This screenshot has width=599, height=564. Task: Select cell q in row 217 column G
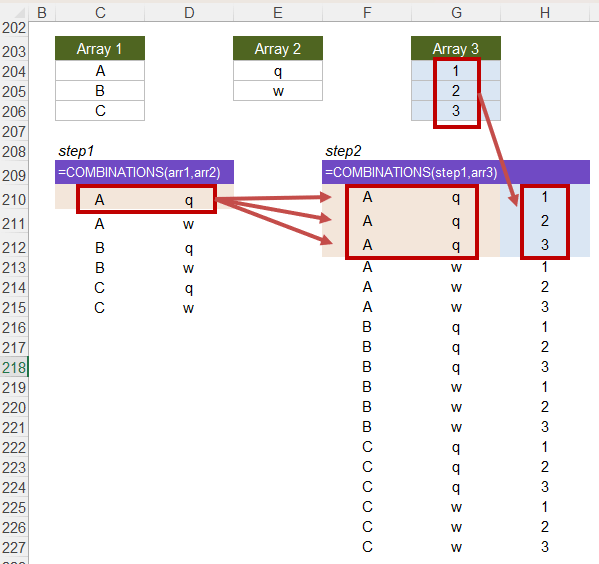(x=456, y=347)
